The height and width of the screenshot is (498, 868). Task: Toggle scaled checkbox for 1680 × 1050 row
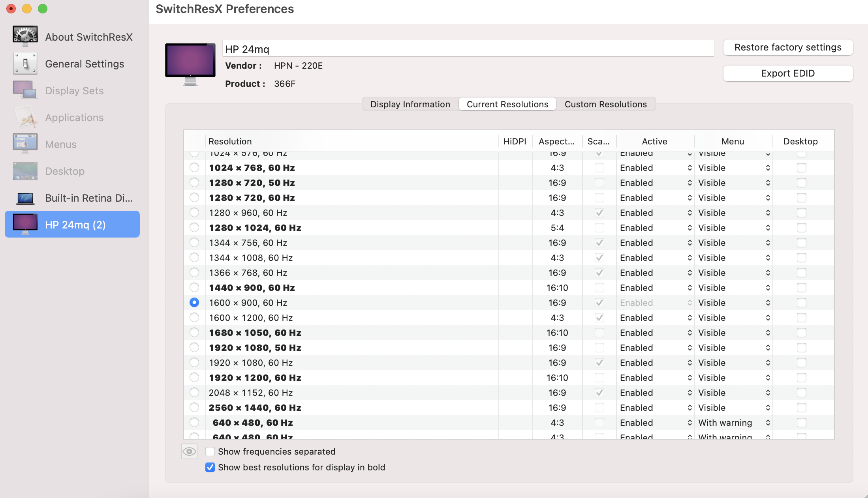(x=599, y=333)
